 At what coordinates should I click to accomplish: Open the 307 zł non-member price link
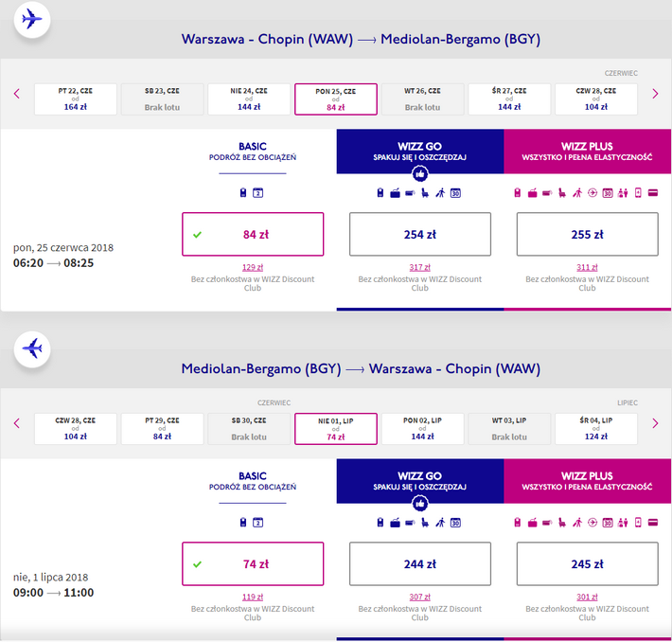[x=419, y=597]
